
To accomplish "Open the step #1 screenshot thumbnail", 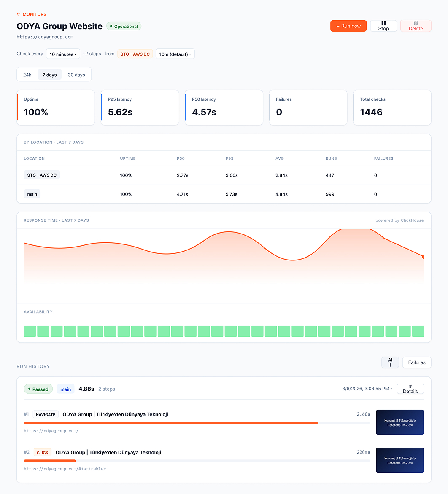I will (x=400, y=422).
